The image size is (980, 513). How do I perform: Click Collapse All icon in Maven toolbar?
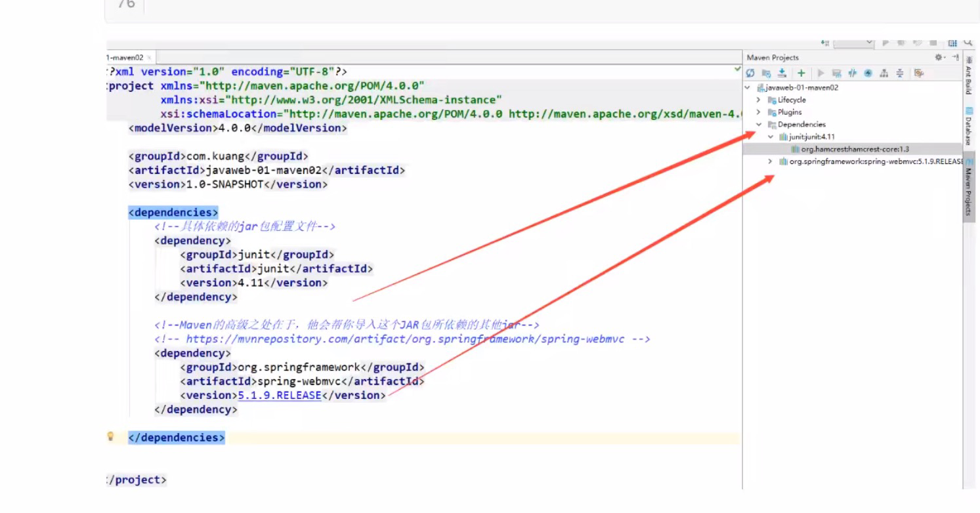pyautogui.click(x=900, y=73)
